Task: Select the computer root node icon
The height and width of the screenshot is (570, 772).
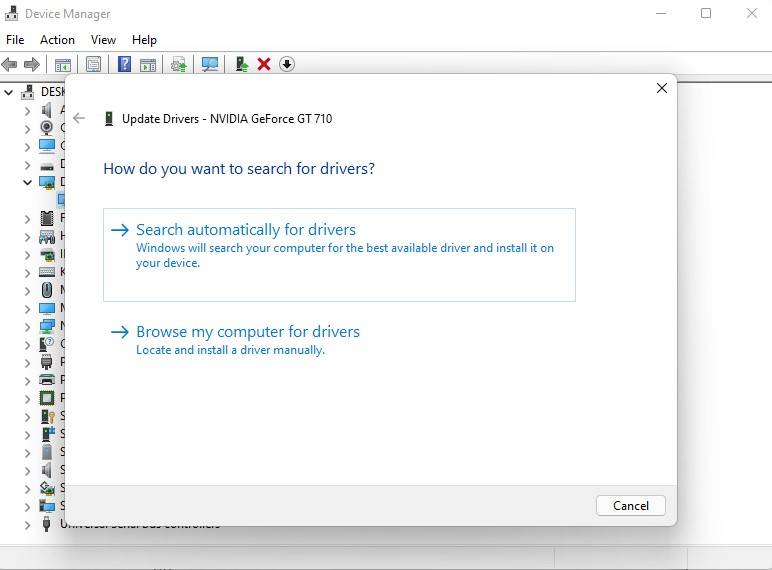Action: 28,92
